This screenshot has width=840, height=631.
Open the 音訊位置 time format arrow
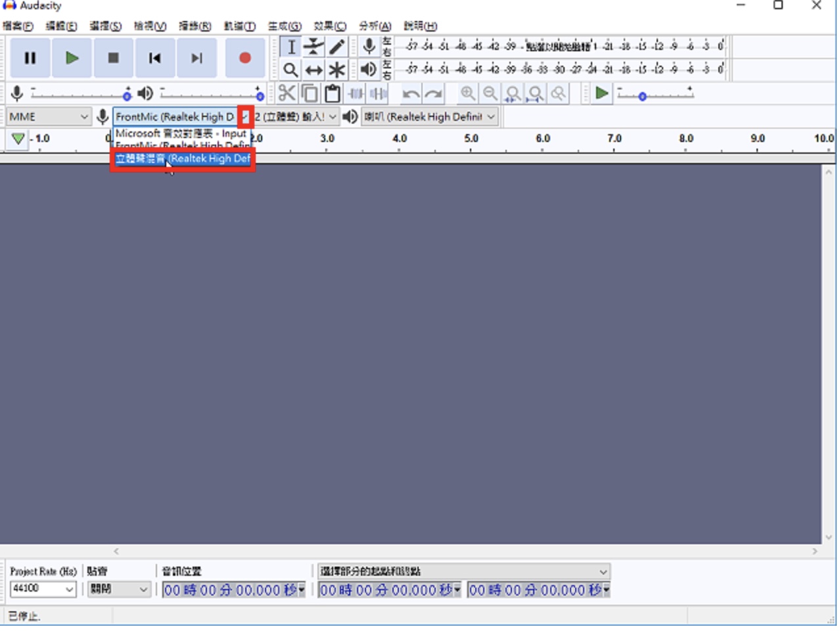[302, 590]
